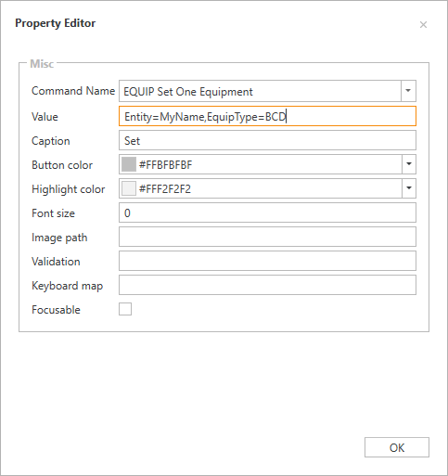Click the #FFBFBFBF color value text

click(x=165, y=165)
